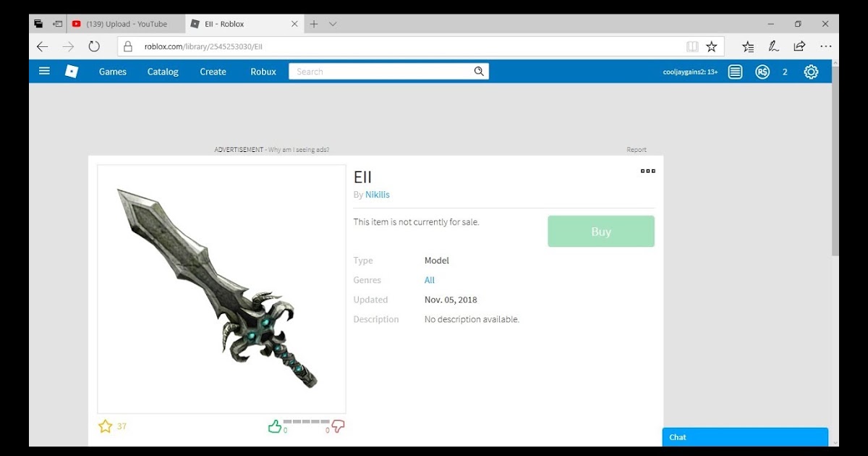Open the Favorites hub icon

point(748,46)
